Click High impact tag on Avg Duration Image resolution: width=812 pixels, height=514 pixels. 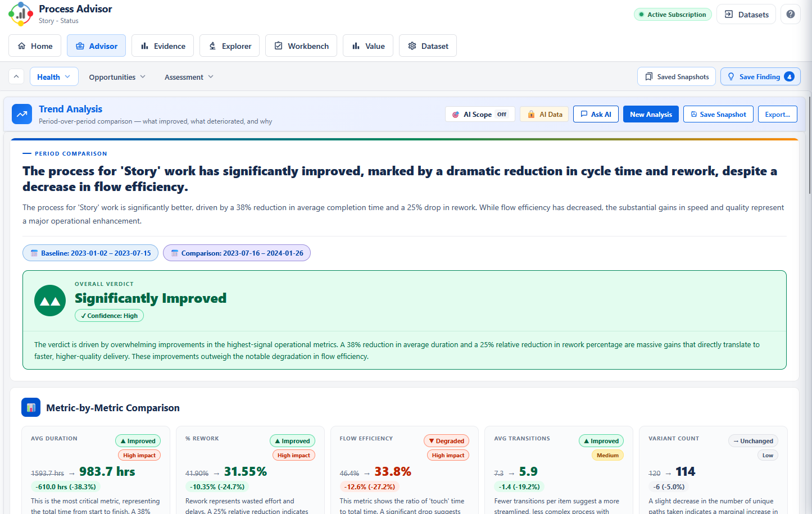click(x=139, y=455)
